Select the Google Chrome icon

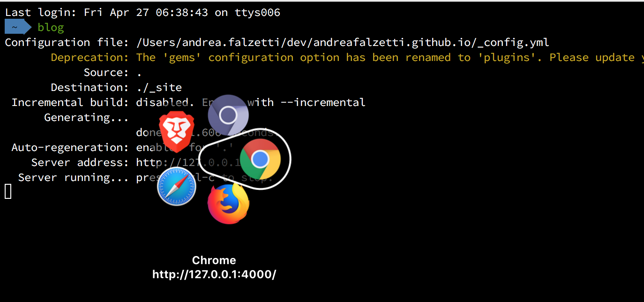coord(260,159)
